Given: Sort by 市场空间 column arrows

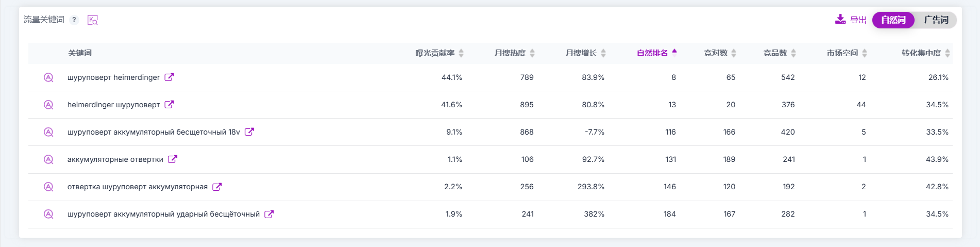Looking at the screenshot, I should pyautogui.click(x=865, y=53).
